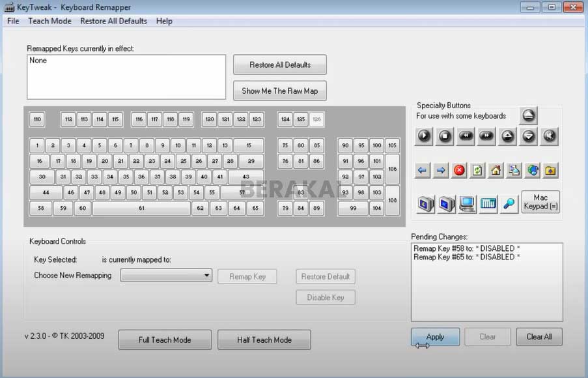The image size is (588, 378).
Task: Click the Clear All button
Action: coord(539,337)
